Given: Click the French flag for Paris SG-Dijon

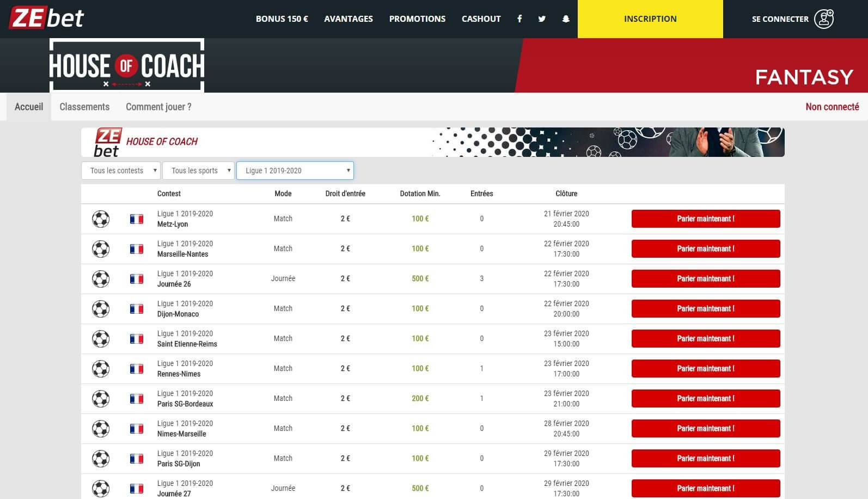Looking at the screenshot, I should point(137,459).
